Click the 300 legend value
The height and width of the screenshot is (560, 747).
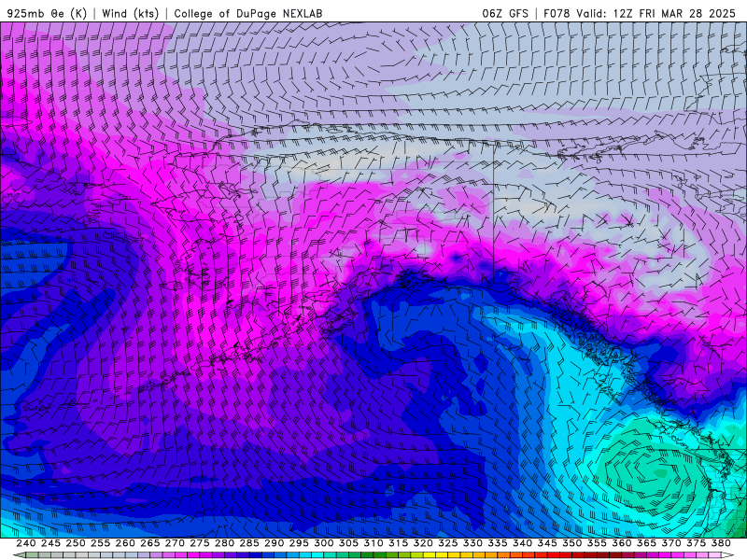click(x=323, y=543)
